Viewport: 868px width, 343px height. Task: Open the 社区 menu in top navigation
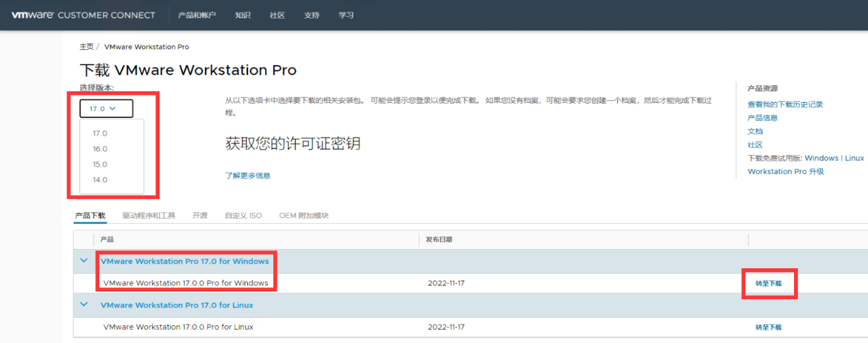277,15
